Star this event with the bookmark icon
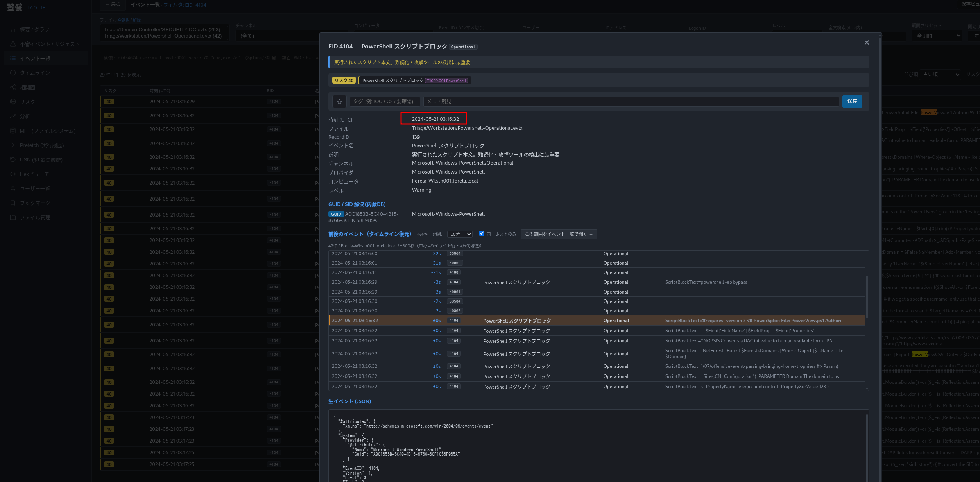Viewport: 980px width, 482px height. [339, 102]
